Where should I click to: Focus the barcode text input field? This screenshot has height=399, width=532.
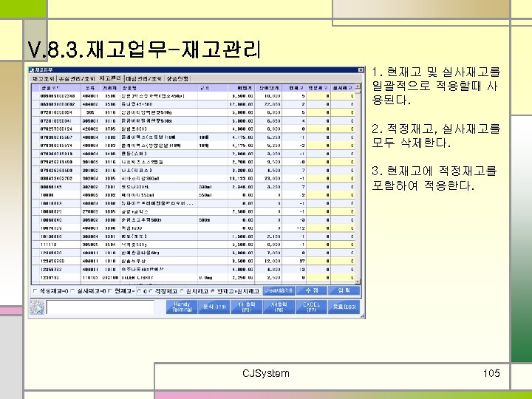click(100, 307)
